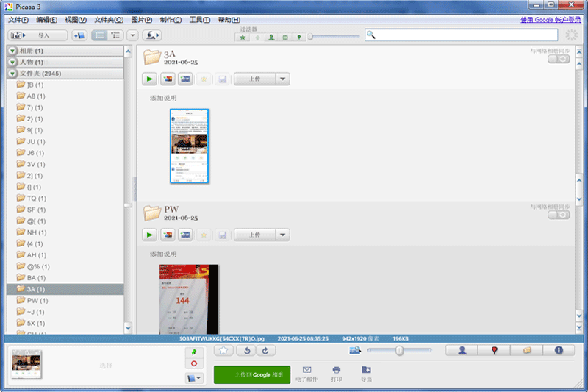Viewport: 588px width, 392px height.
Task: Expand the 相册 (1) section
Action: coord(13,51)
